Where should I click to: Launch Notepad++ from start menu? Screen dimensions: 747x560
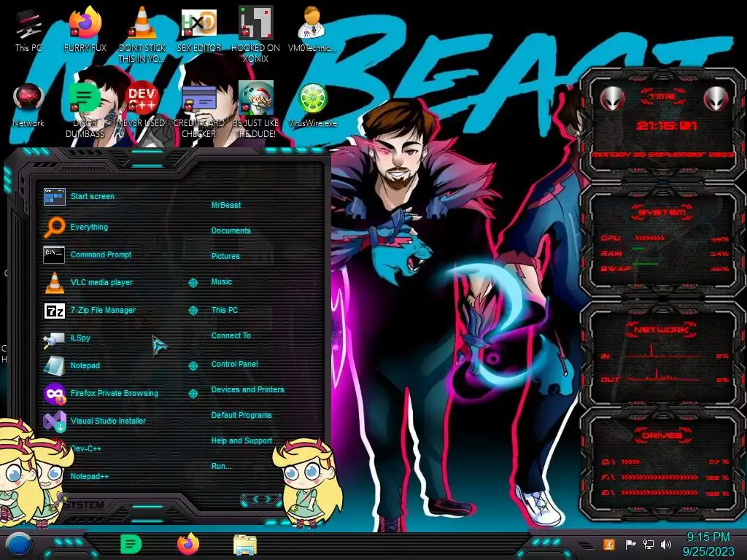(x=89, y=477)
